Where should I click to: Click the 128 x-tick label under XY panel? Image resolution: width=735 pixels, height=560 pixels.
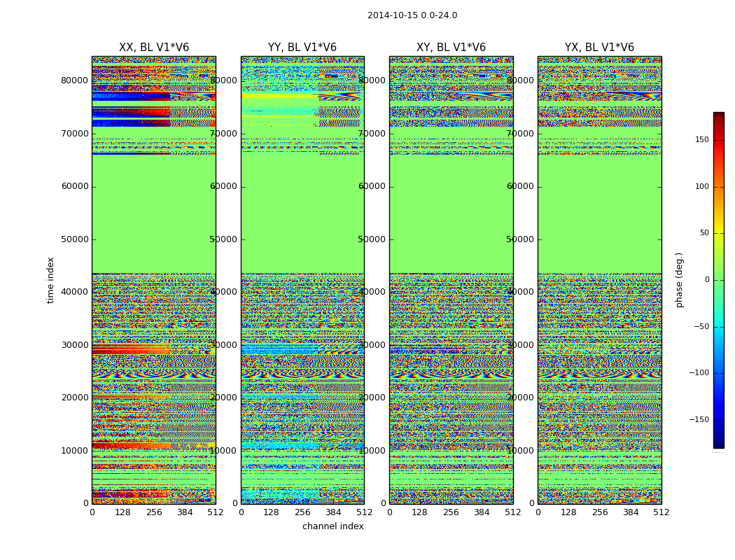(x=420, y=512)
